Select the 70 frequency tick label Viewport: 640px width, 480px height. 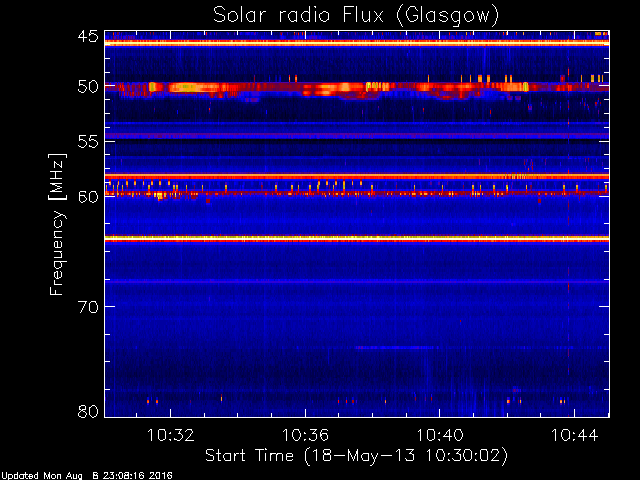tap(88, 307)
